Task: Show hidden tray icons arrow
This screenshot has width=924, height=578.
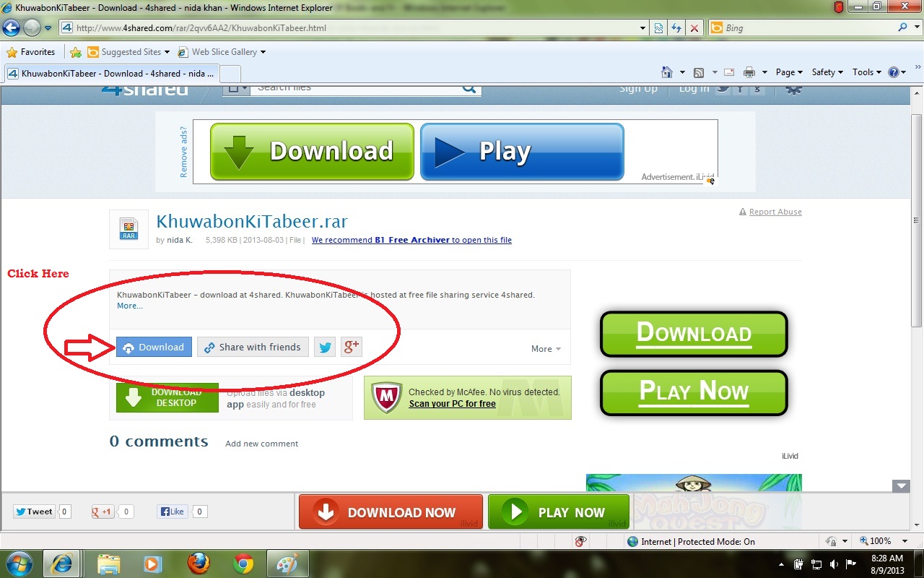Action: click(782, 564)
